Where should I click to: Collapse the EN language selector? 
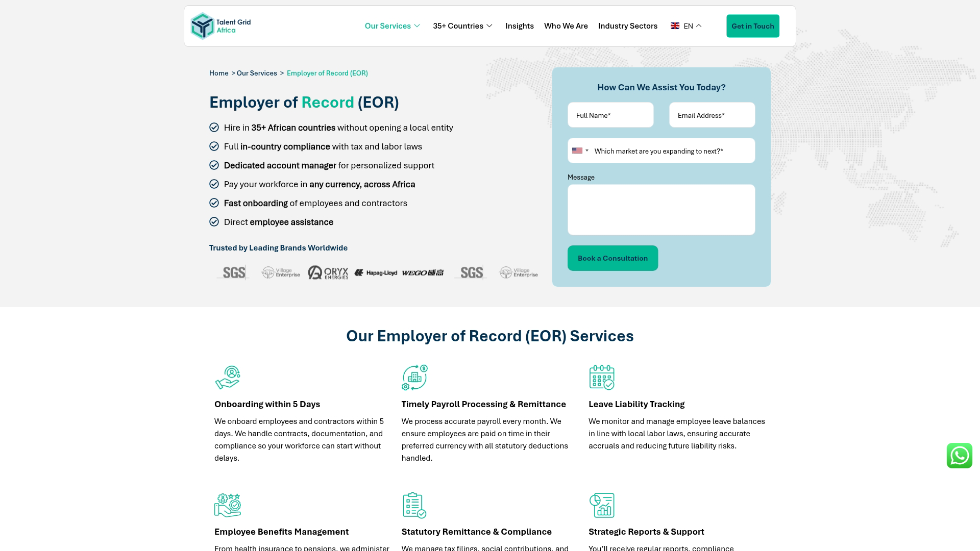[x=687, y=26]
